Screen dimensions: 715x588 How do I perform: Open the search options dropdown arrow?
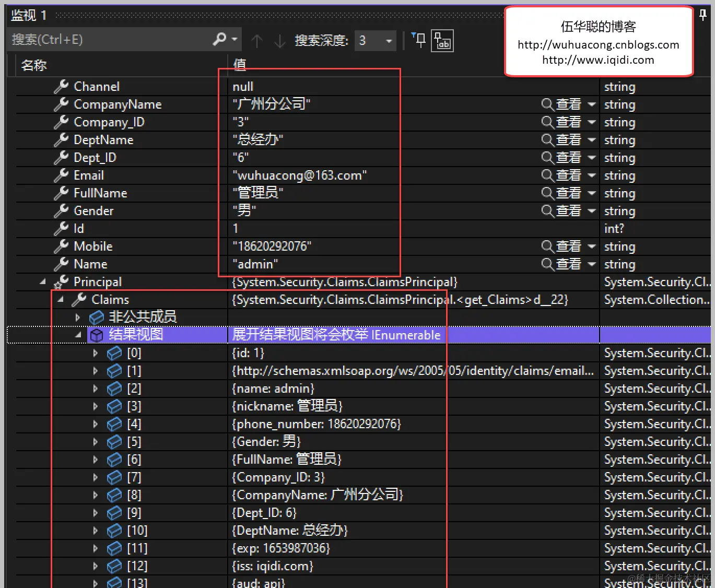pos(235,39)
